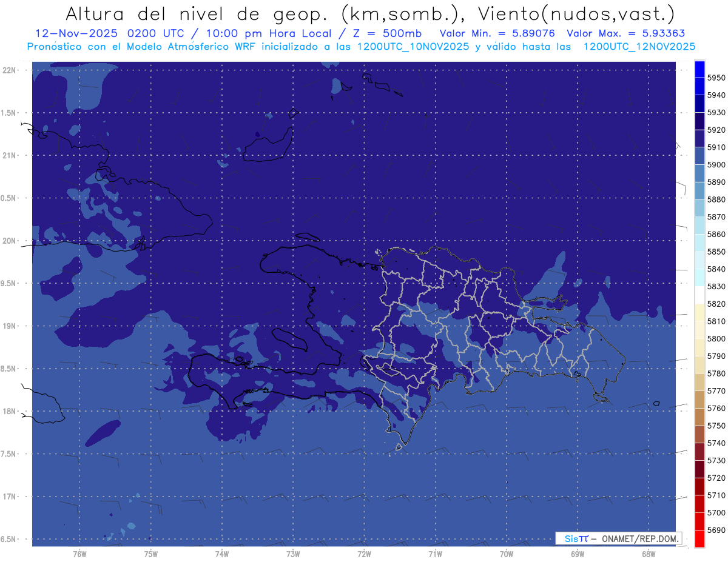
Task: Click the '5950' colorbar value
Action: [716, 78]
